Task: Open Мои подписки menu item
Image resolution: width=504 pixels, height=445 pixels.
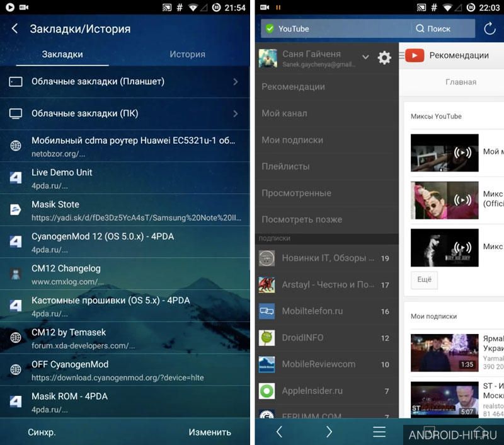Action: pyautogui.click(x=327, y=140)
